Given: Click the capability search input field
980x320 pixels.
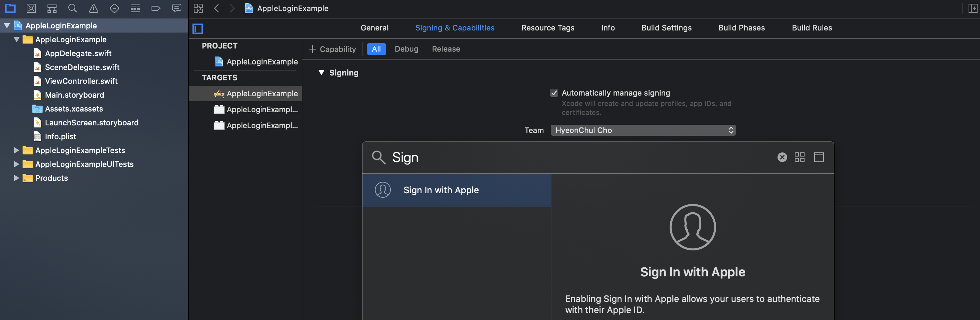Looking at the screenshot, I should tap(582, 157).
